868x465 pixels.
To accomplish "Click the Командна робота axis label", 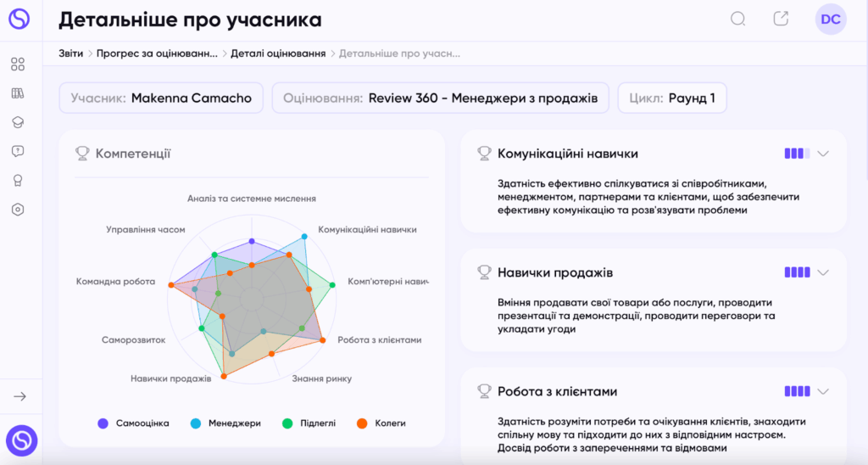I will coord(115,282).
